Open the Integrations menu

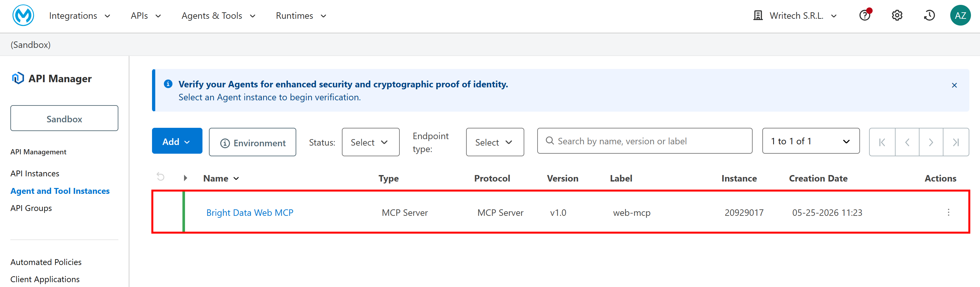[x=80, y=16]
